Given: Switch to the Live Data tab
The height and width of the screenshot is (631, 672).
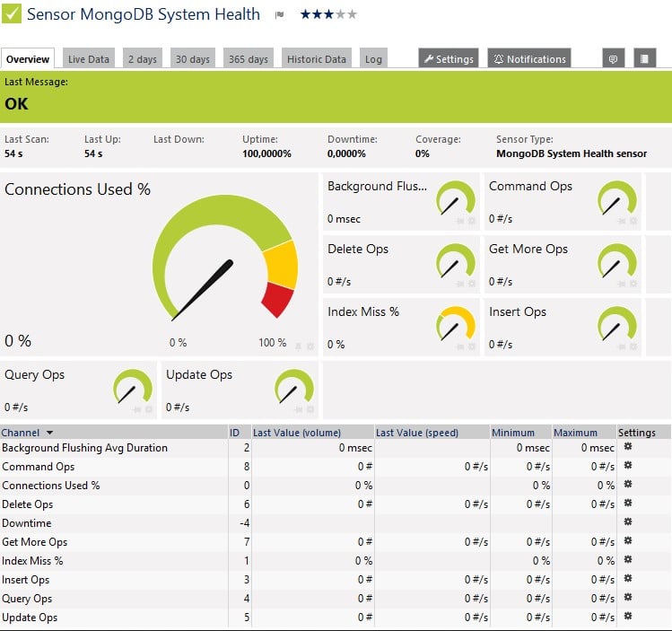Looking at the screenshot, I should click(88, 59).
